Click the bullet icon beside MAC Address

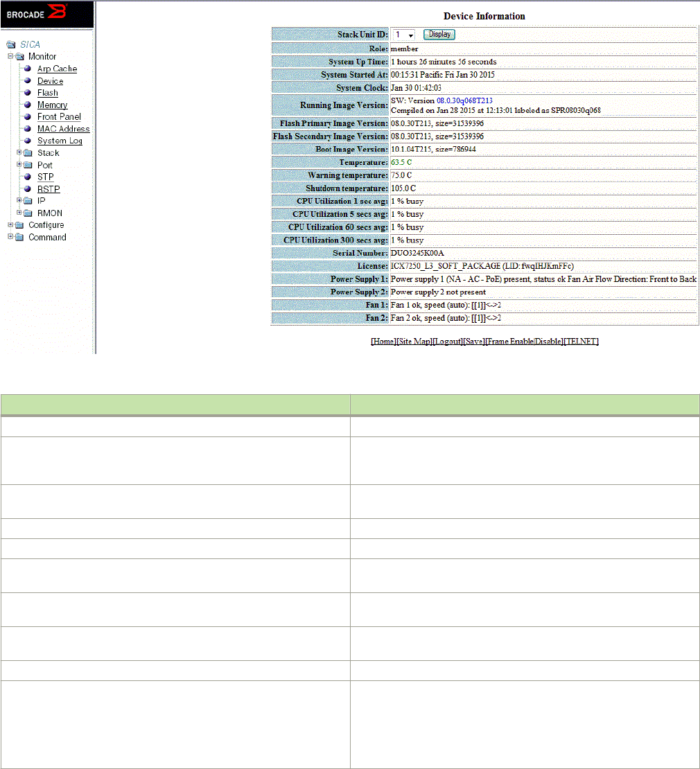[28, 128]
